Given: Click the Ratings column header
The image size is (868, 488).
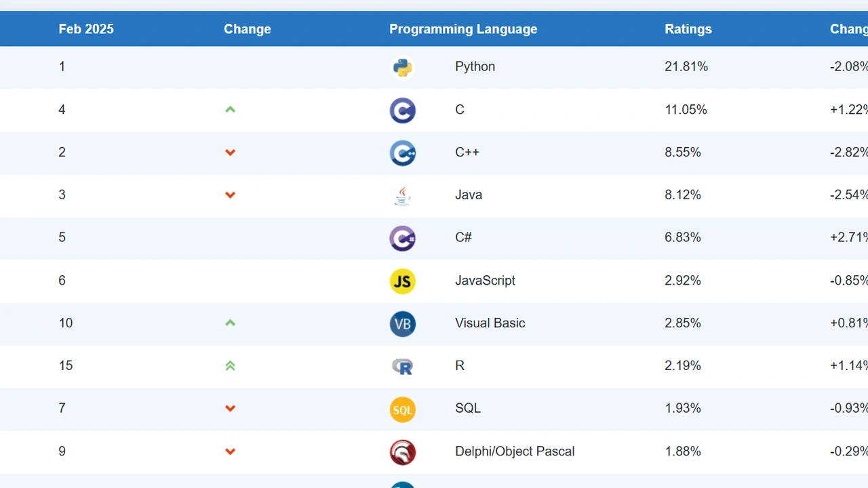Looking at the screenshot, I should click(x=688, y=29).
